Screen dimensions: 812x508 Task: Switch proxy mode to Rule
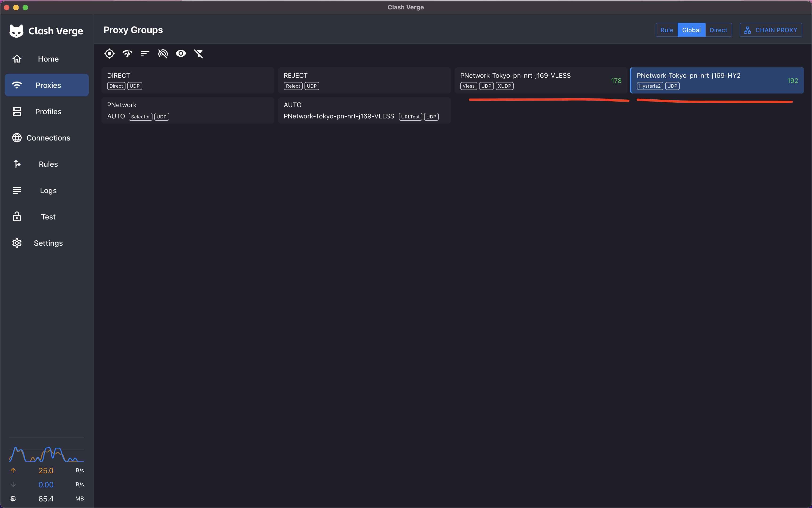pyautogui.click(x=667, y=30)
